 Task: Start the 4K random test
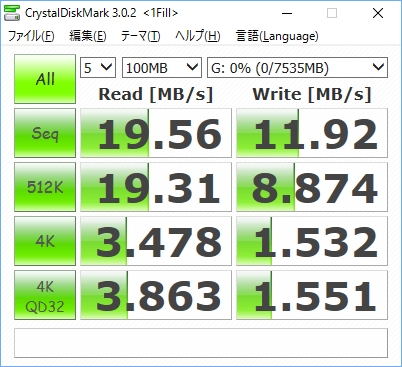point(45,241)
